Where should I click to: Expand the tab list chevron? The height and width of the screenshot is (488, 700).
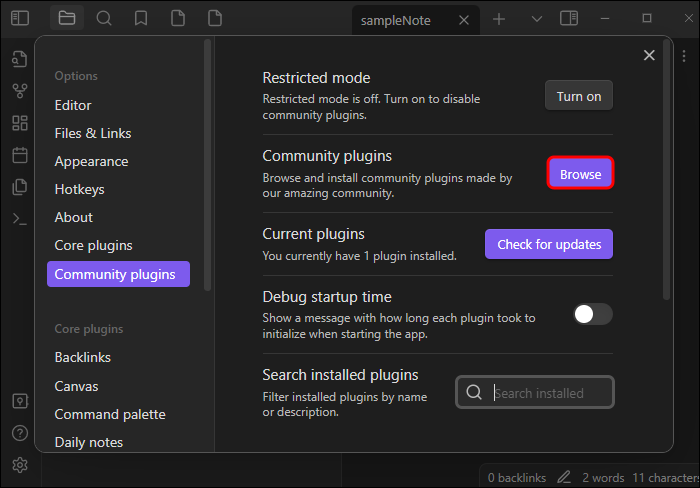coord(537,19)
